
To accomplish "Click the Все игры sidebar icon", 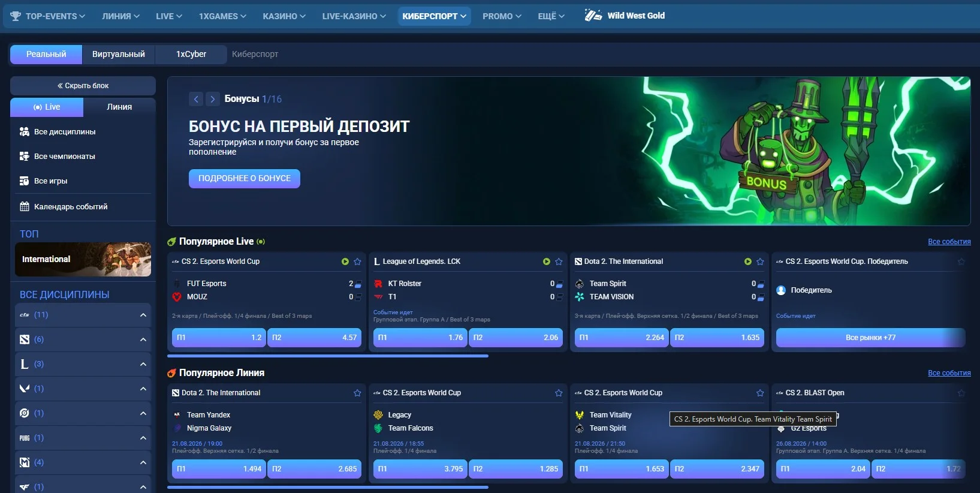I will [25, 181].
